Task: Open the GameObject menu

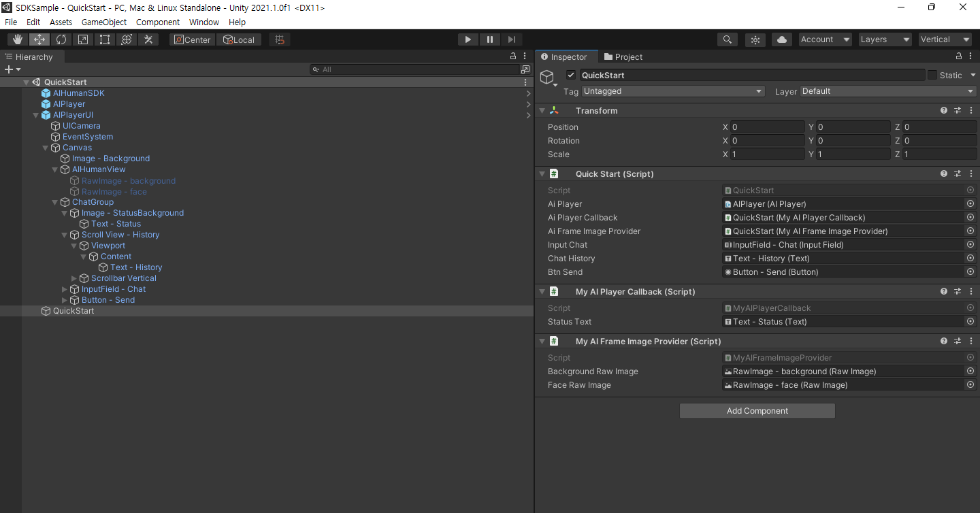Action: pyautogui.click(x=104, y=22)
